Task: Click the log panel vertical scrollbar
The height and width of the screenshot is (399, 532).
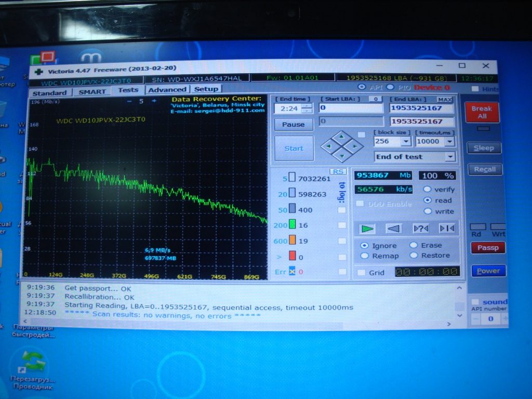Action: click(x=459, y=302)
